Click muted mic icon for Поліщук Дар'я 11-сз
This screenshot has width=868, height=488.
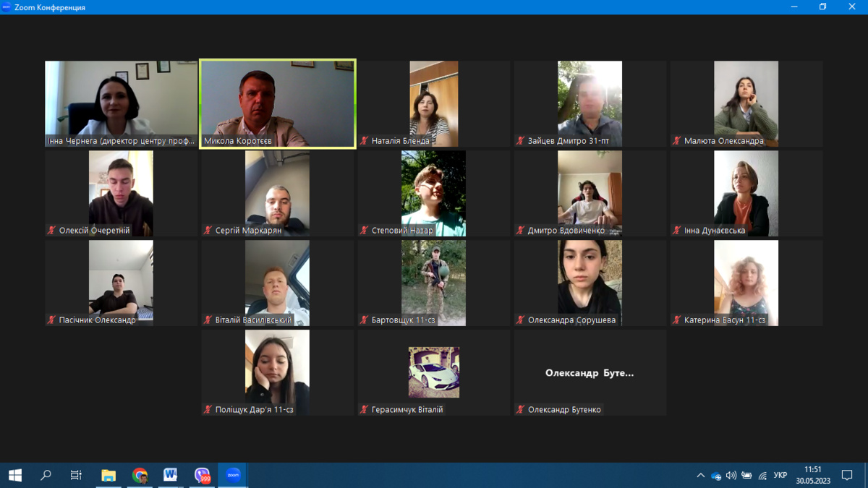click(x=208, y=409)
